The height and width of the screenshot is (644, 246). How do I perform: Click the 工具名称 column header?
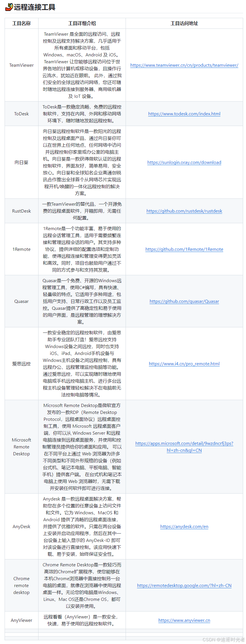pos(22,23)
